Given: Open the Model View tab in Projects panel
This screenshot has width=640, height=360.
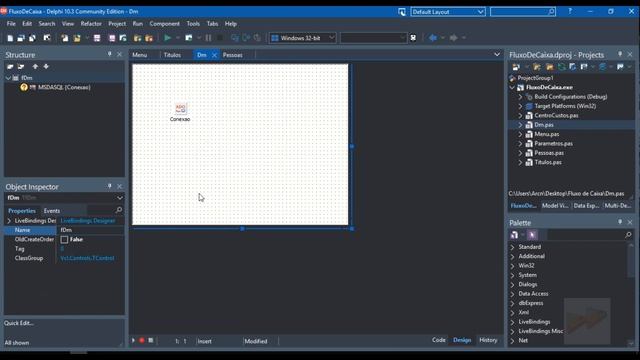Looking at the screenshot, I should click(555, 206).
